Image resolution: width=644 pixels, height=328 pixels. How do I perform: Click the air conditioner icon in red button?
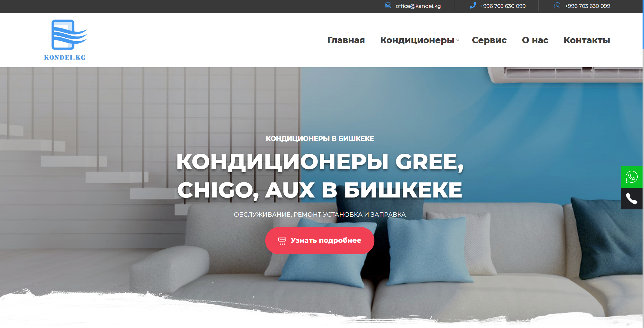pos(282,241)
